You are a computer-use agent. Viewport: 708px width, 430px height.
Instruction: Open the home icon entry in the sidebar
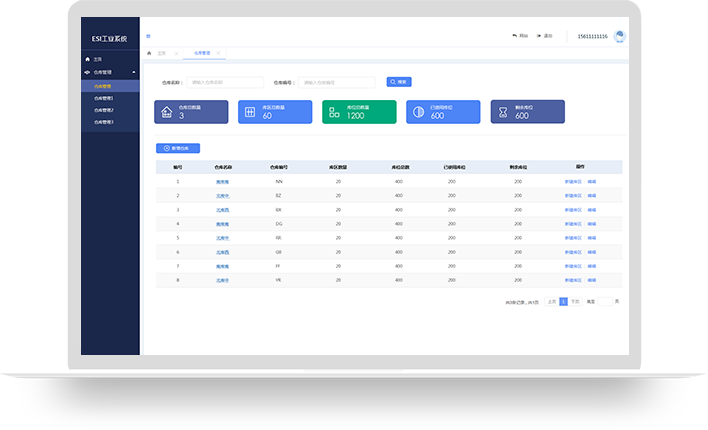pos(87,59)
